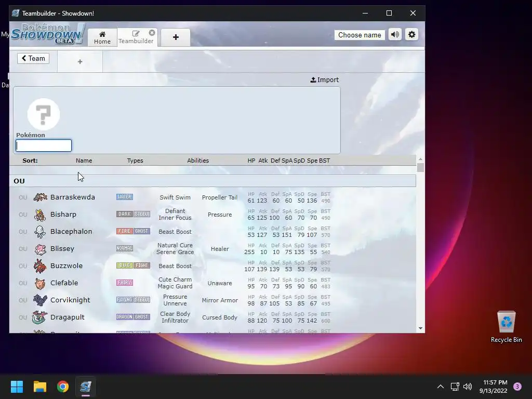Click Bisharp's Dark type badge
The image size is (532, 399).
(125, 214)
